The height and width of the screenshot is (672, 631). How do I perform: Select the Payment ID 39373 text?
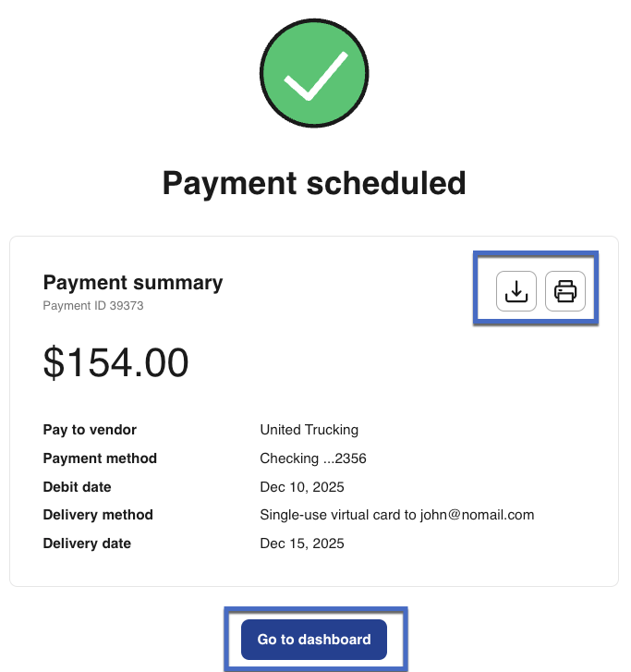pos(93,306)
